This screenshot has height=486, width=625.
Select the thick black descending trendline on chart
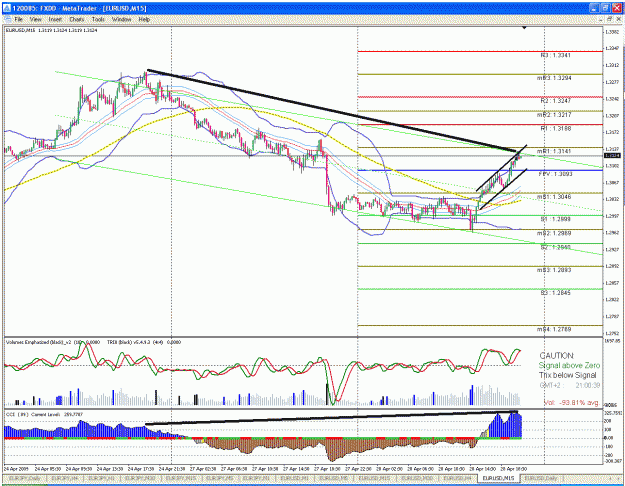click(332, 110)
